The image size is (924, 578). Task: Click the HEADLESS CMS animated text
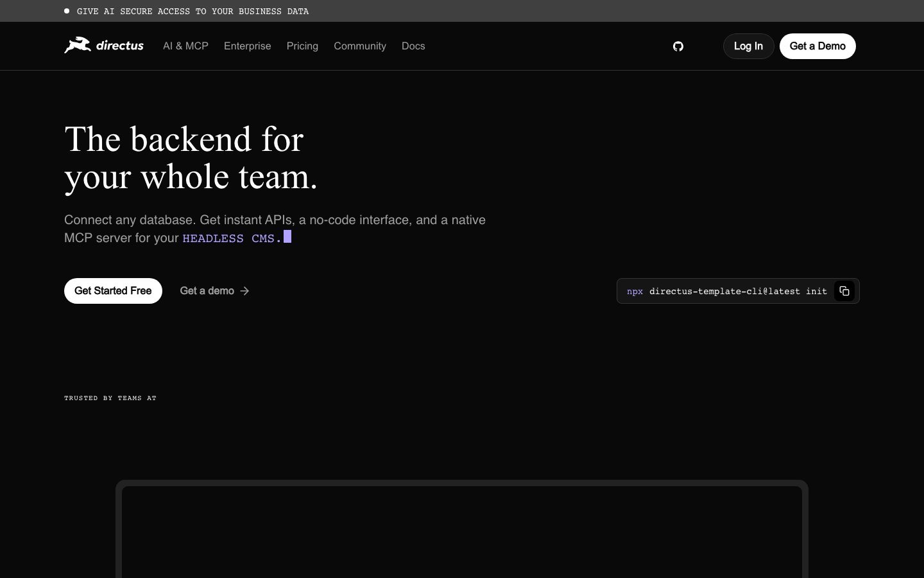232,238
